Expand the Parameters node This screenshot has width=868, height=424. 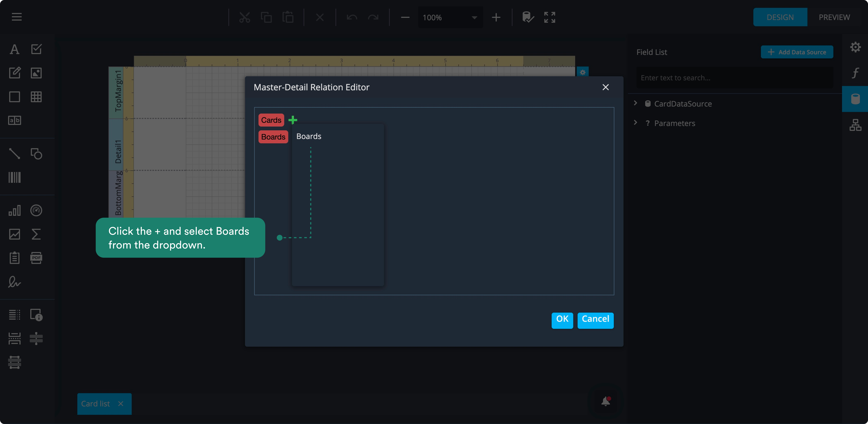pos(635,123)
